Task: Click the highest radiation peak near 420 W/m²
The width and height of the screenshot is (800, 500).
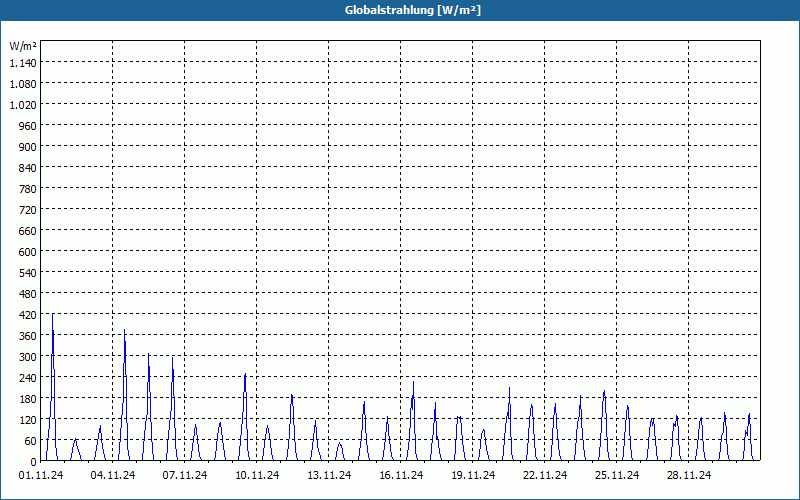Action: (53, 315)
